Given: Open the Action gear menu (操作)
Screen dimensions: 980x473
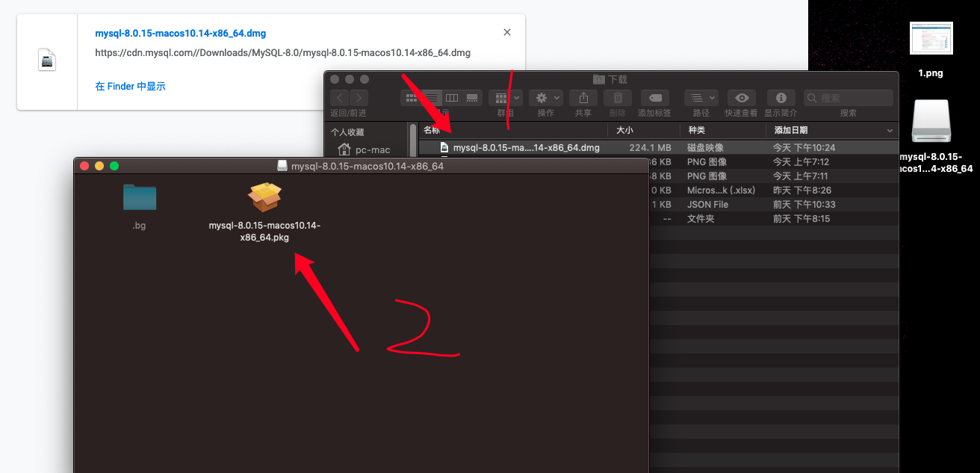Looking at the screenshot, I should click(546, 98).
